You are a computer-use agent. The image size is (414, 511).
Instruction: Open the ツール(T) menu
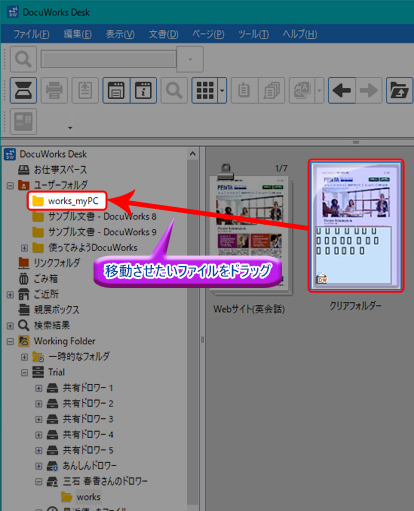point(253,34)
